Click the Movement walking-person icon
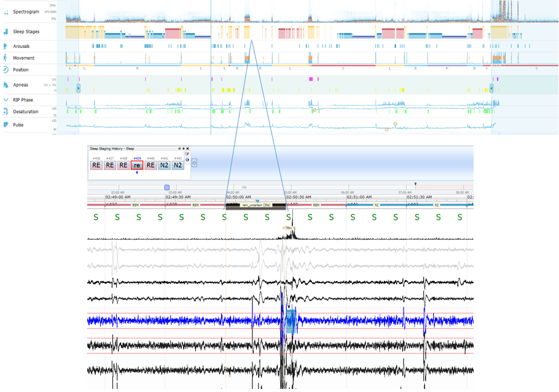The image size is (559, 392). click(6, 58)
